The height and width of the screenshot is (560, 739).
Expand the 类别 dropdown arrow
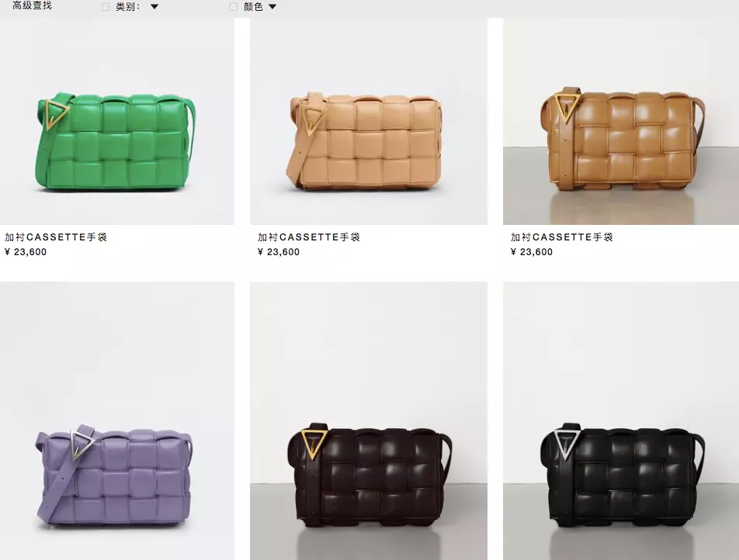(154, 7)
